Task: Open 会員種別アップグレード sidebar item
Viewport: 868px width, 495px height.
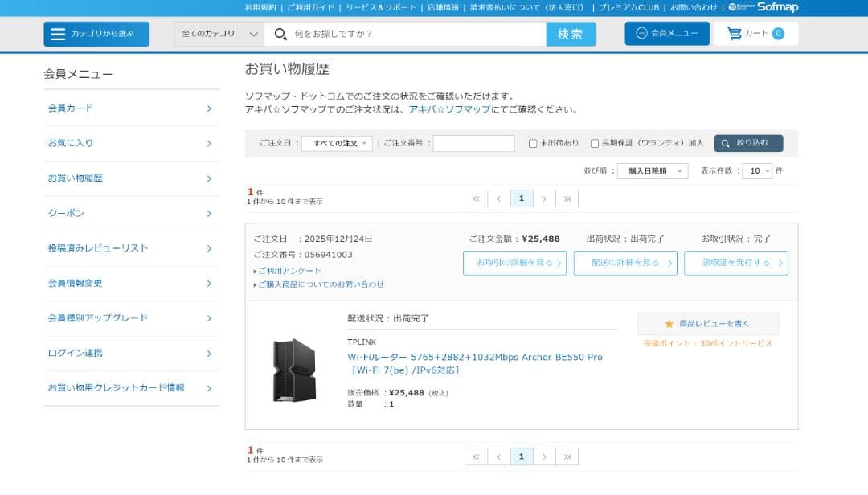Action: coord(131,318)
